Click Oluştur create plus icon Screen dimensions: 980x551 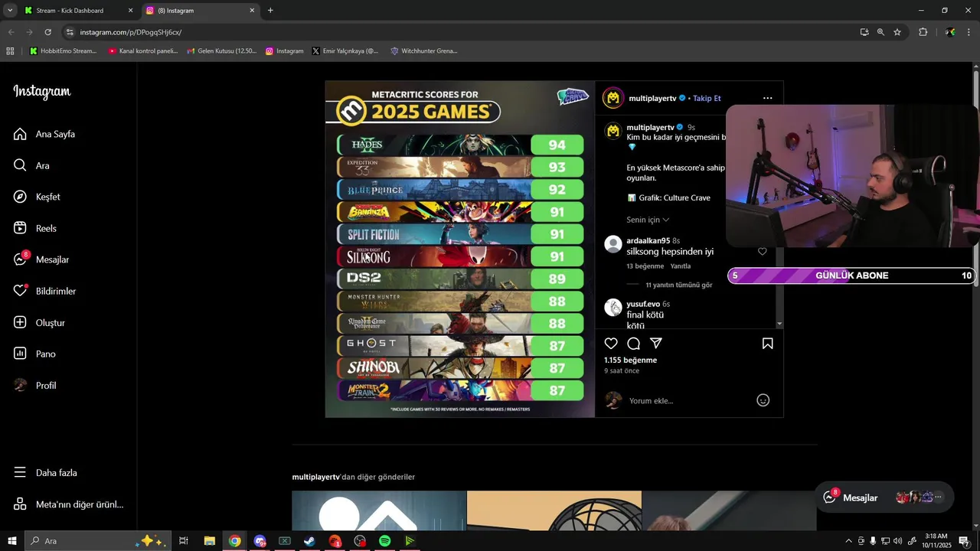pos(20,322)
